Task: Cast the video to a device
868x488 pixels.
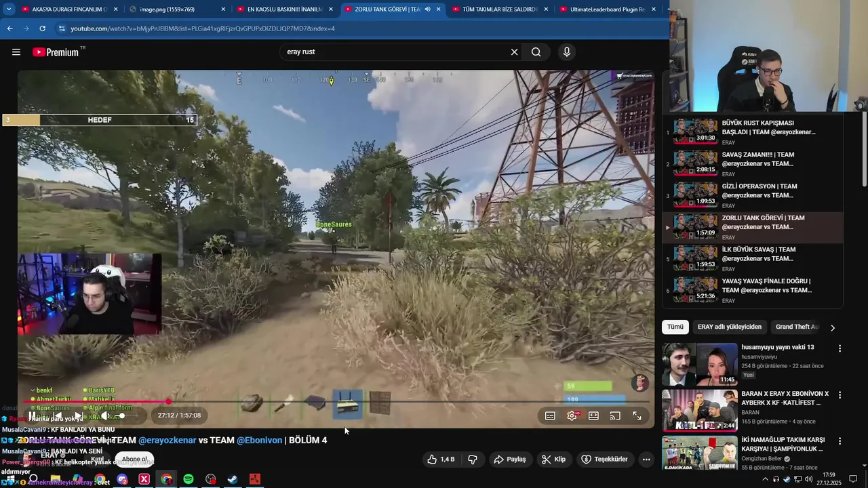Action: 615,415
